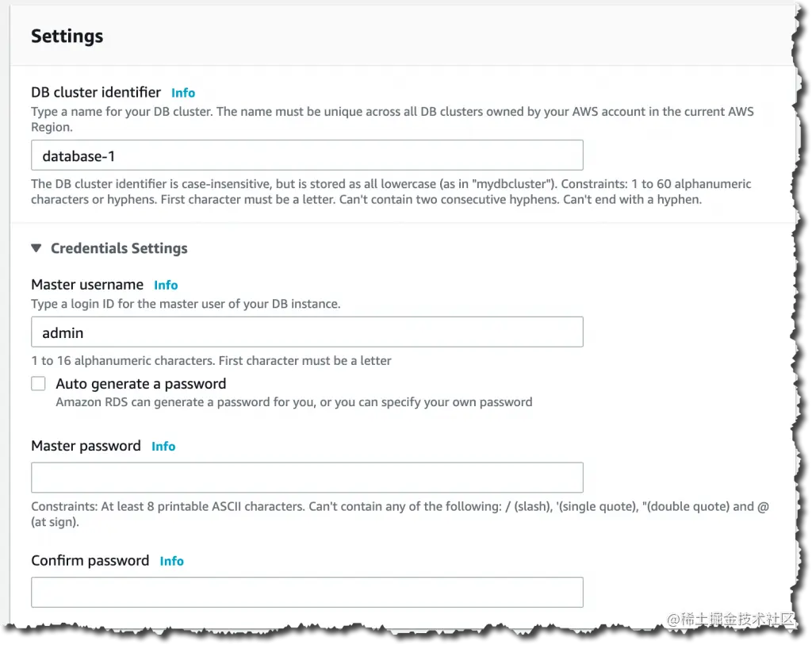Screen dimensions: 812x645
Task: Open Info link beside DB cluster identifier
Action: coord(183,93)
